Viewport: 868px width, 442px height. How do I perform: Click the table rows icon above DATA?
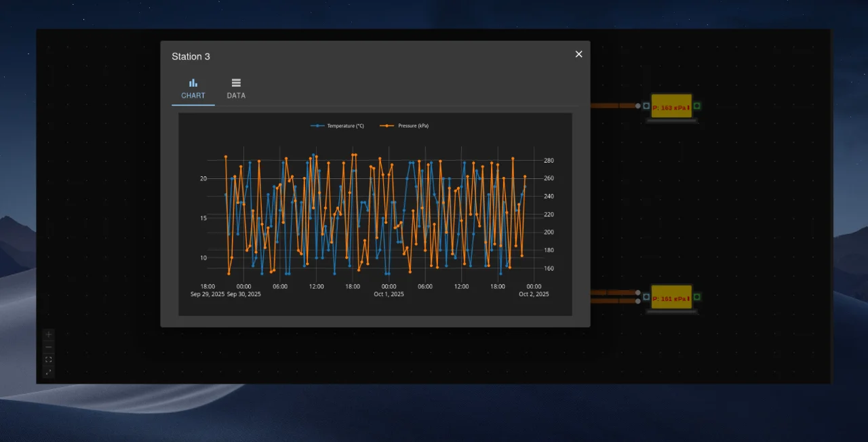coord(236,83)
